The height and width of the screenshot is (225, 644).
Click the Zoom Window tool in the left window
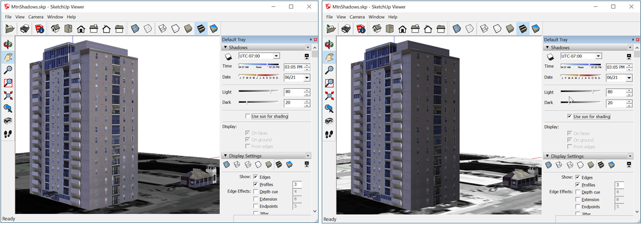(x=8, y=83)
